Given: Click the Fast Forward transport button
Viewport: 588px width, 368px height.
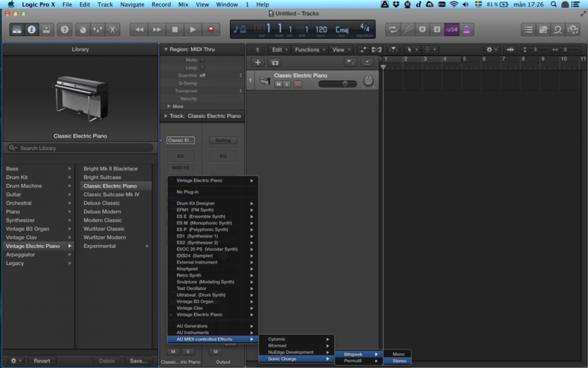Looking at the screenshot, I should [157, 29].
